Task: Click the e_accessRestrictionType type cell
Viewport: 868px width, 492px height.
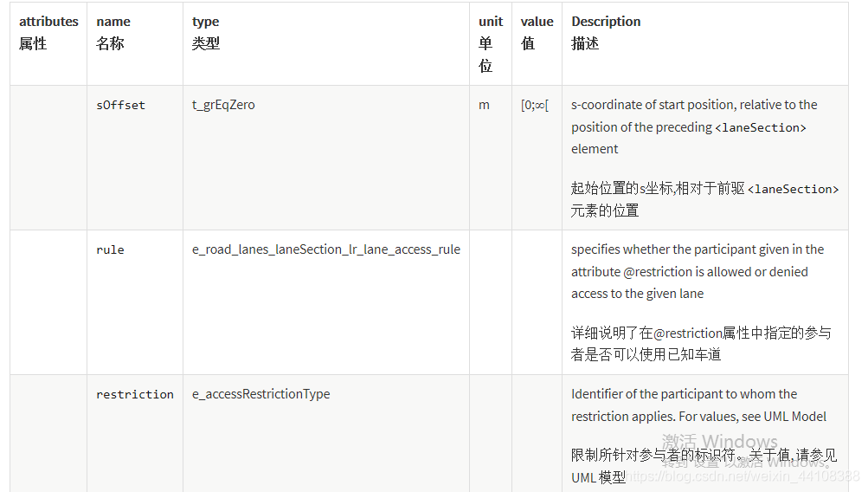Action: [260, 394]
